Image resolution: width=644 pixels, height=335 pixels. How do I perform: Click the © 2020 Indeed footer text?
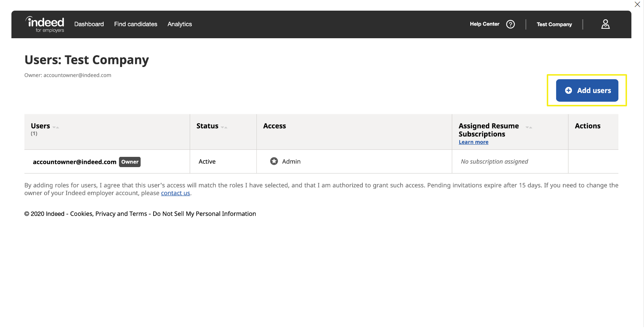[45, 214]
